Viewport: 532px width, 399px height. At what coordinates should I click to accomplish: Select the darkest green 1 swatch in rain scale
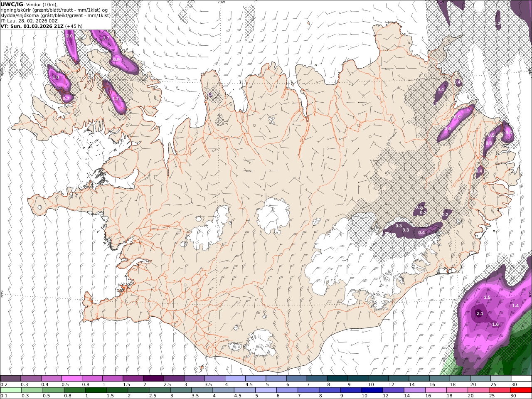pyautogui.click(x=96, y=390)
